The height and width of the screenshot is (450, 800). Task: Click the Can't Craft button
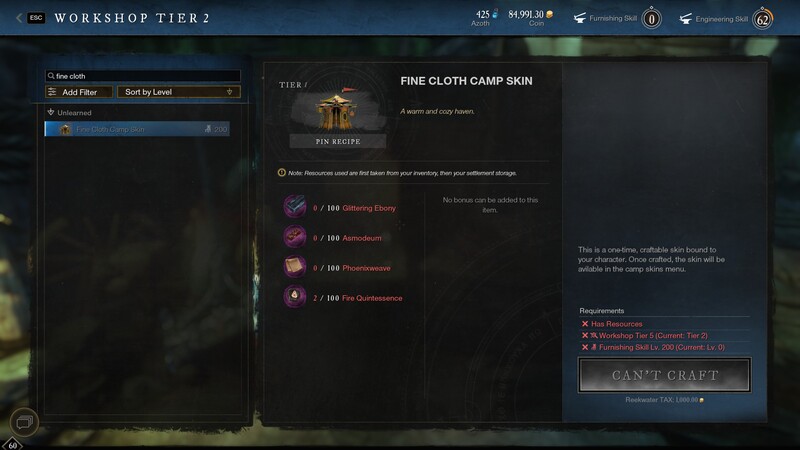pos(664,375)
